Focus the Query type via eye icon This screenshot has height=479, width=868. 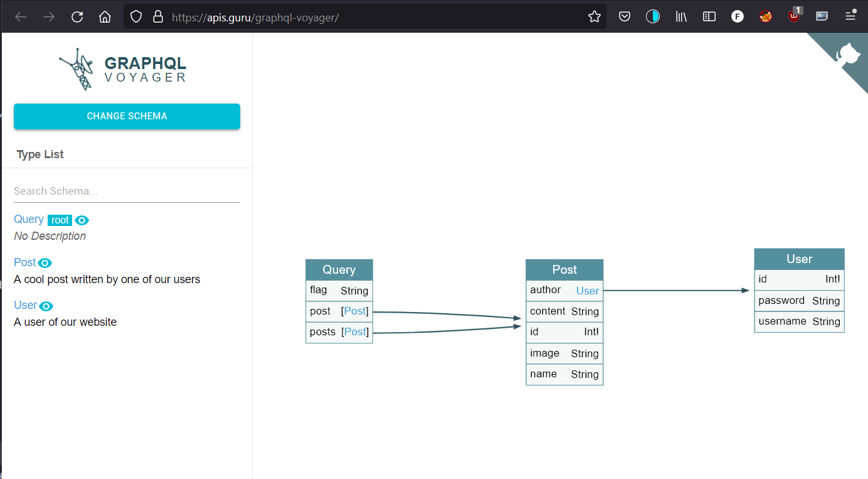click(82, 220)
